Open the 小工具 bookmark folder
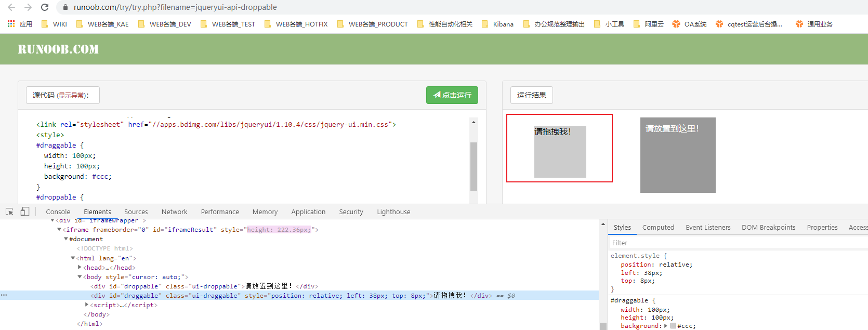The height and width of the screenshot is (330, 868). (x=609, y=24)
